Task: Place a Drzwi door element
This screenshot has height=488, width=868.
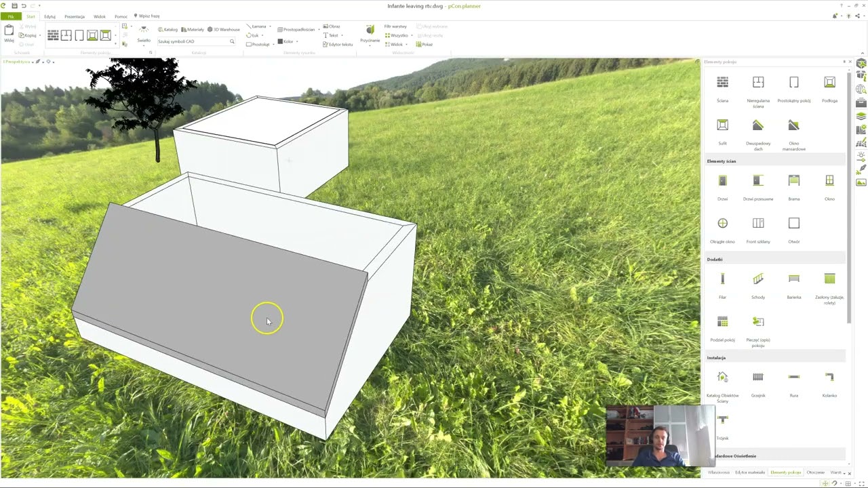Action: tap(722, 186)
